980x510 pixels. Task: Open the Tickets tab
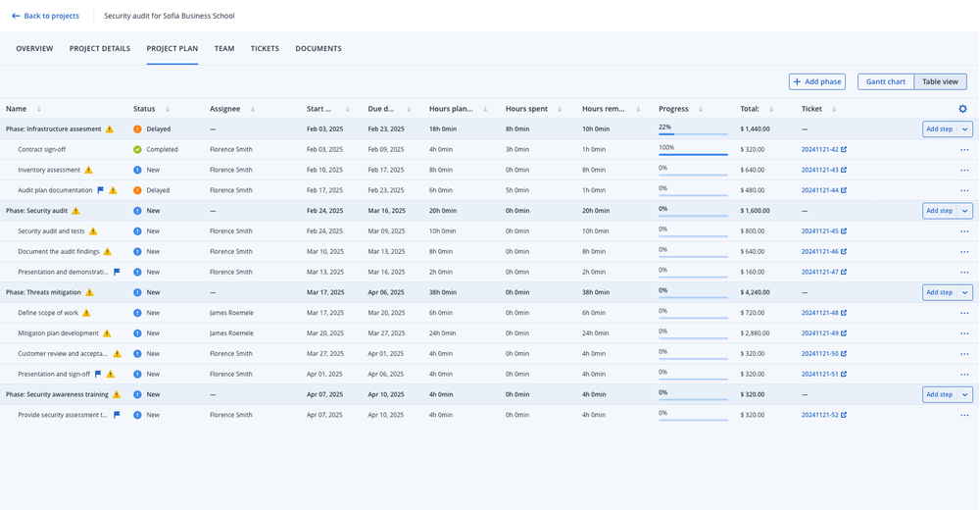click(x=265, y=48)
